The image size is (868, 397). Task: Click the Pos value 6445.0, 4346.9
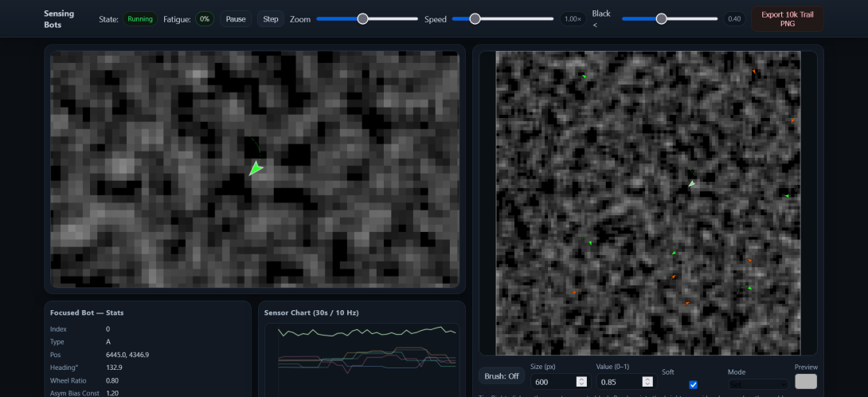[x=127, y=355]
